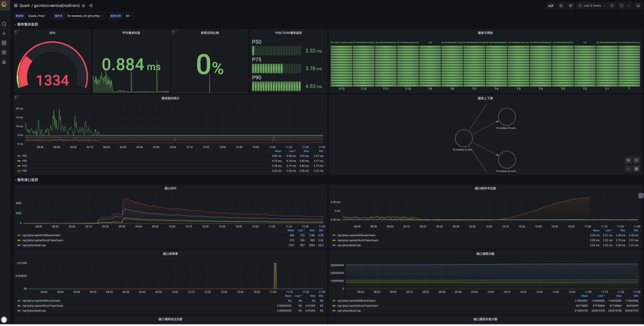Click the zoom-out time range magnifier icon
The height and width of the screenshot is (326, 644).
point(613,6)
